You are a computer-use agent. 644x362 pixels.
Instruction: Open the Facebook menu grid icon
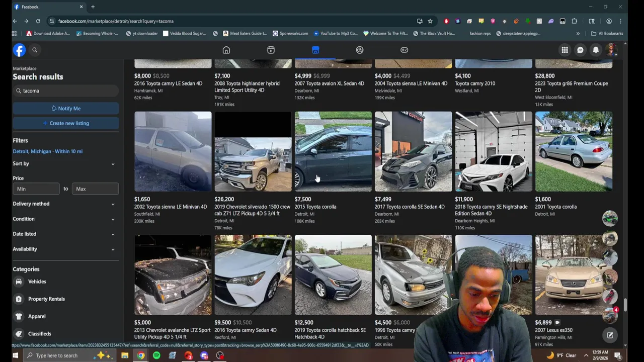point(565,50)
